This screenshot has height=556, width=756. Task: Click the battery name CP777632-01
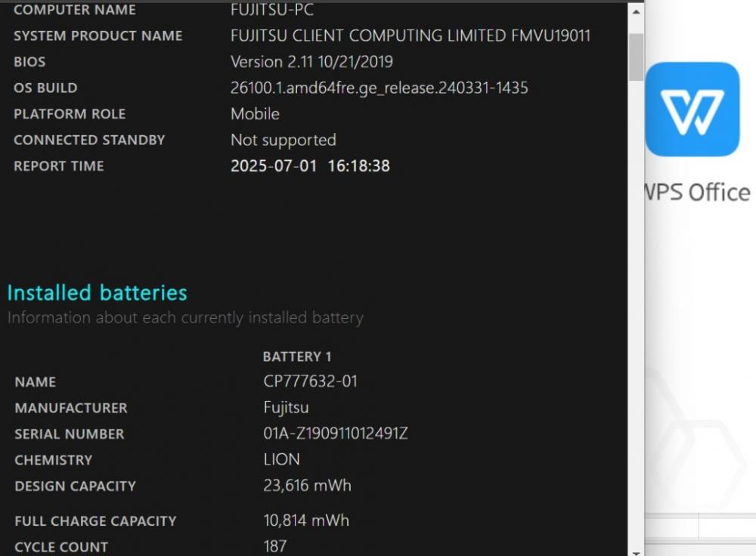pos(310,381)
